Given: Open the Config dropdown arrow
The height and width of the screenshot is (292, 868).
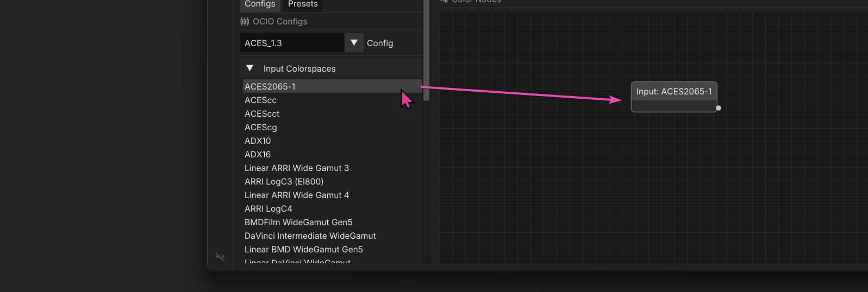Looking at the screenshot, I should click(354, 43).
